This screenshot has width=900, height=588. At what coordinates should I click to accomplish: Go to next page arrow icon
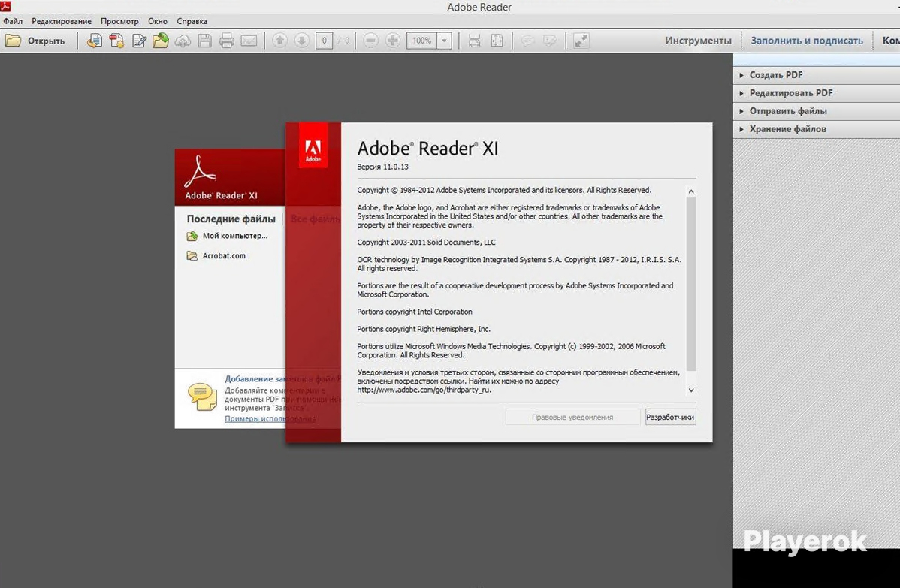[302, 41]
